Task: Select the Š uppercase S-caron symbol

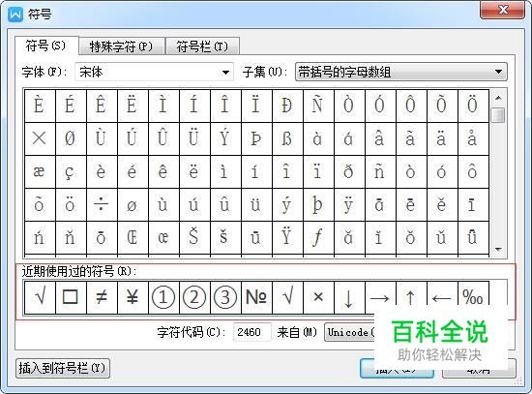Action: [x=194, y=237]
